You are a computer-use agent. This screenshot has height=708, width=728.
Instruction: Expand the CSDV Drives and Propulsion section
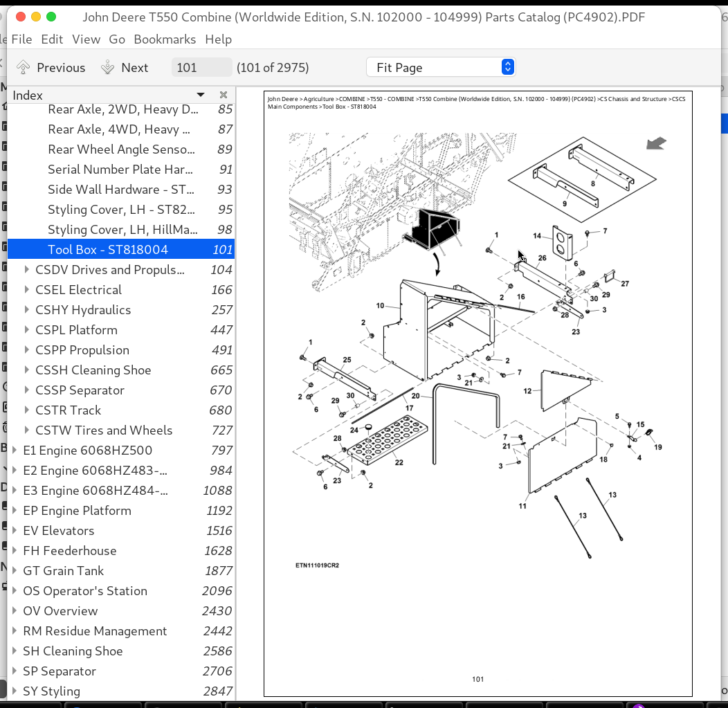coord(27,270)
